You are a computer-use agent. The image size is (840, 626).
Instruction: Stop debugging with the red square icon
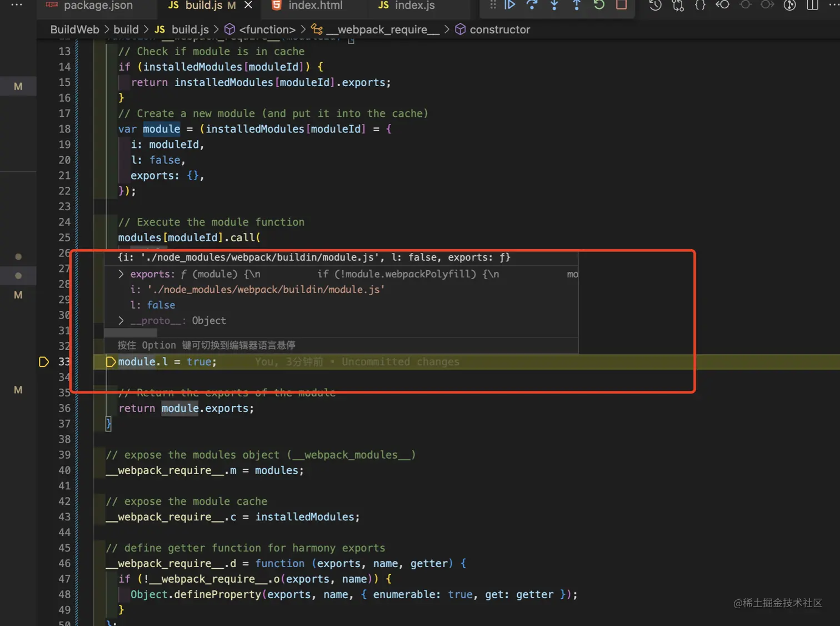click(x=622, y=5)
